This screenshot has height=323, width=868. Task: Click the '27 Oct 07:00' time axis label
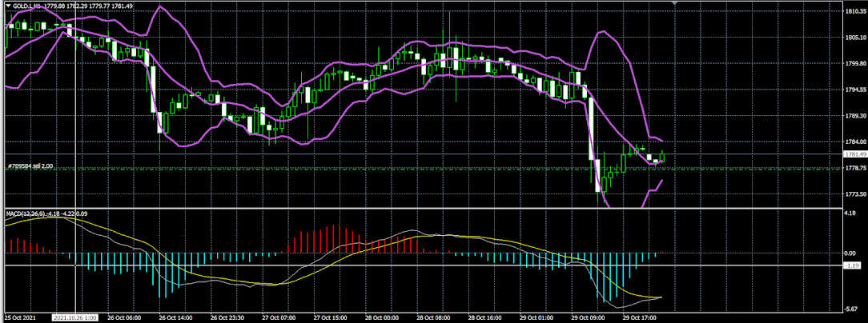[279, 318]
